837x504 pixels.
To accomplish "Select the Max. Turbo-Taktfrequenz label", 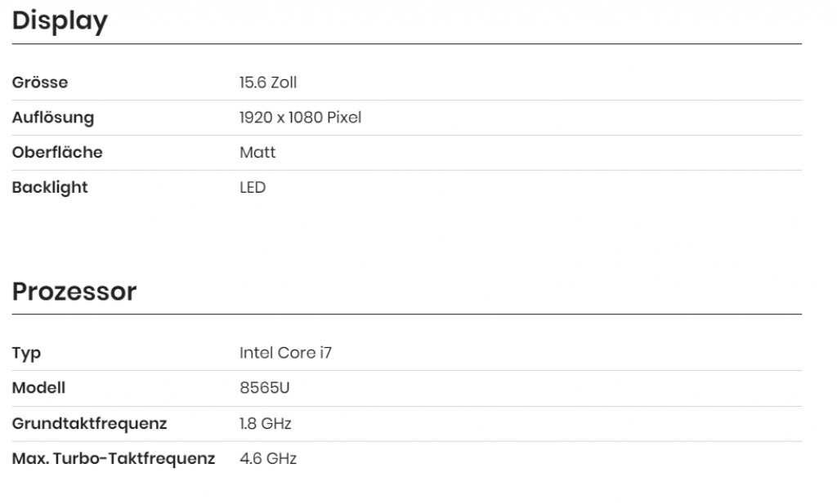I will [x=114, y=459].
